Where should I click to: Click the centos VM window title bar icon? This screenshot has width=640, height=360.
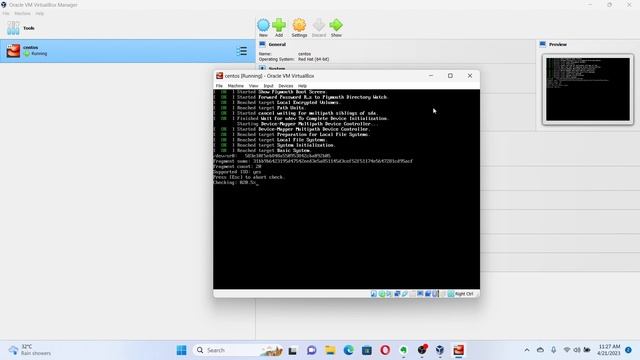[x=220, y=76]
